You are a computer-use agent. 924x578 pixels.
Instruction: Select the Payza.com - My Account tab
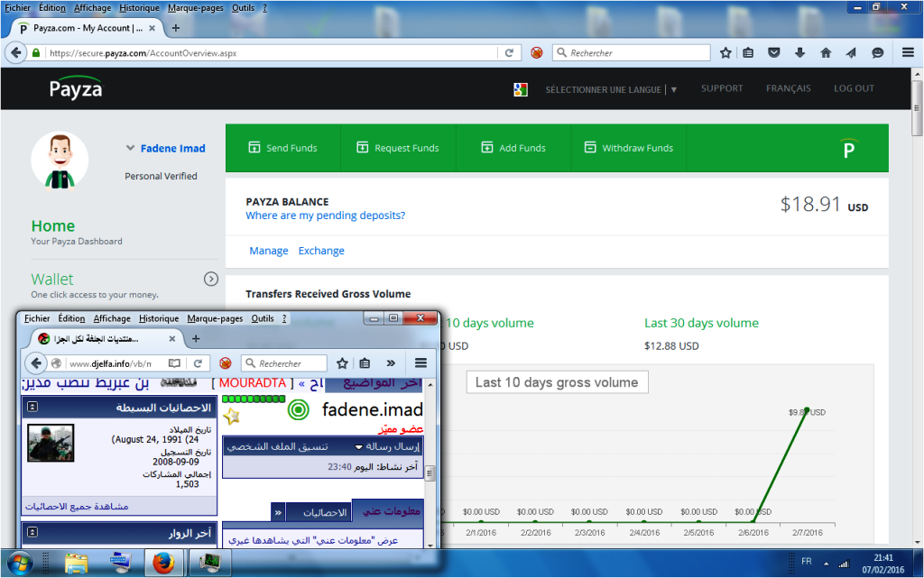coord(88,28)
